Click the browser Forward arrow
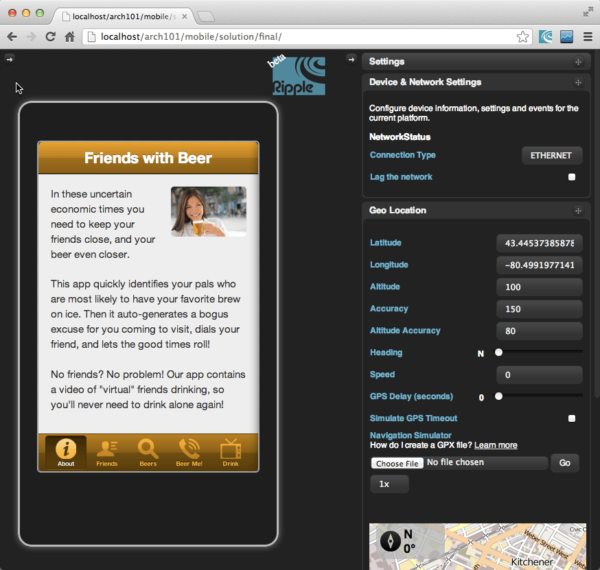 (31, 37)
